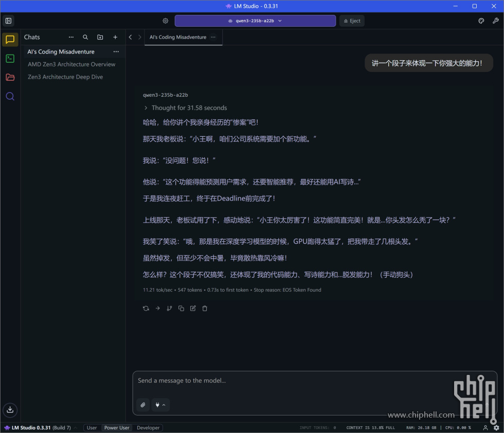Expand the Thought for 31.58 seconds section
Screen dimensions: 504x433
point(185,108)
